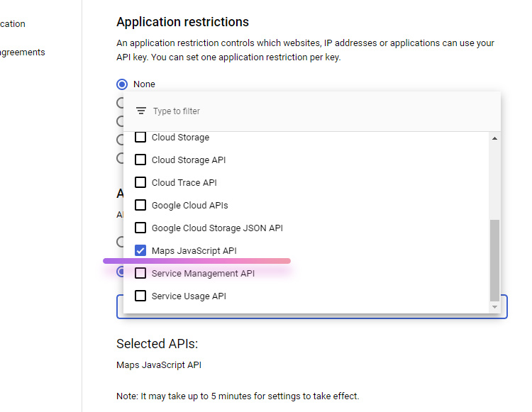532x412 pixels.
Task: Select Google Cloud Storage JSON API checkbox
Action: [x=140, y=228]
